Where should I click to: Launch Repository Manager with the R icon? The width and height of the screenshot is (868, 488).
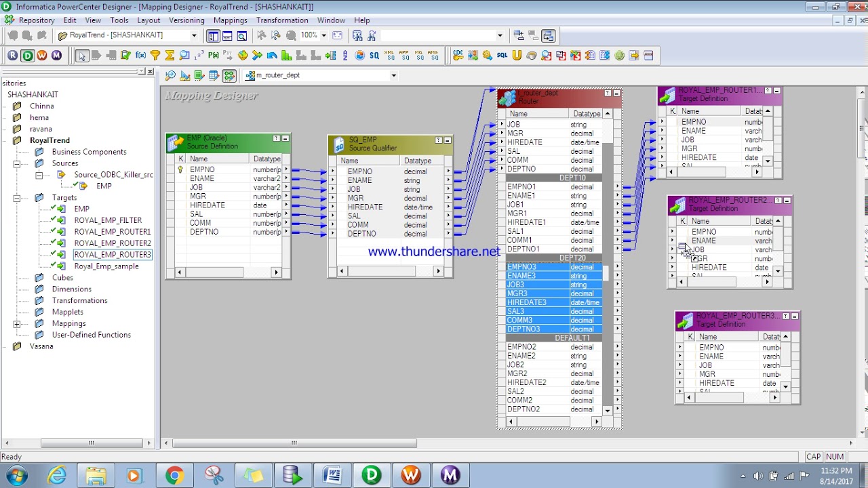click(x=13, y=56)
